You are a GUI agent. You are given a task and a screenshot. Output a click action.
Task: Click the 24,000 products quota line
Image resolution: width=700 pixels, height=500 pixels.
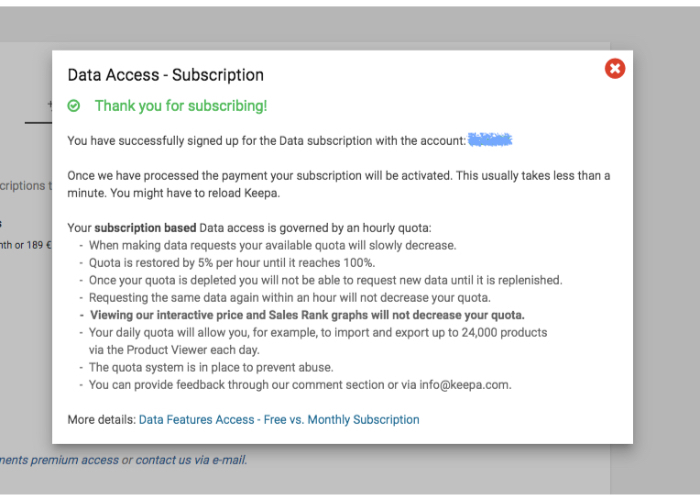tap(318, 341)
